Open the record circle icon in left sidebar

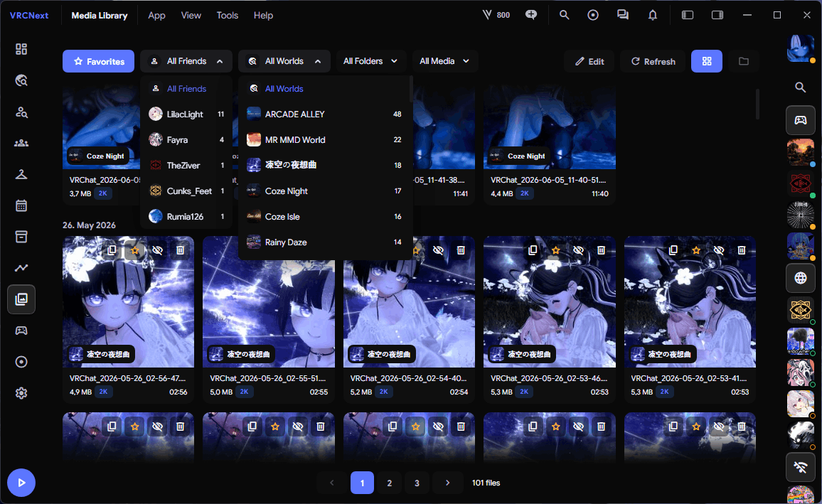pyautogui.click(x=21, y=362)
